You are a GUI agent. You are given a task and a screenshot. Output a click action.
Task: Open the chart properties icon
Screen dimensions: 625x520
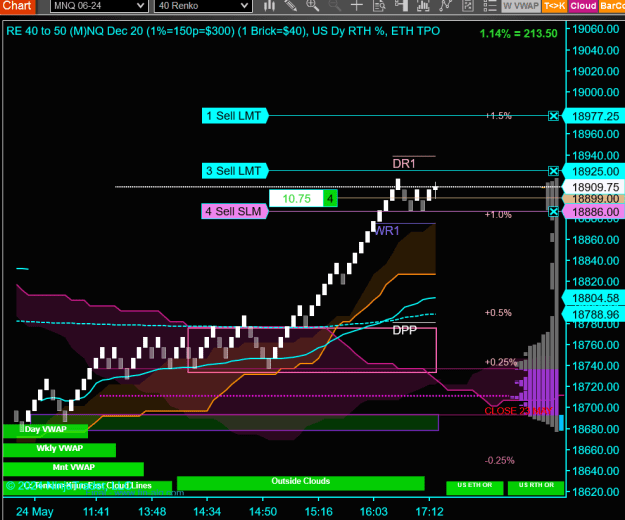click(x=468, y=6)
